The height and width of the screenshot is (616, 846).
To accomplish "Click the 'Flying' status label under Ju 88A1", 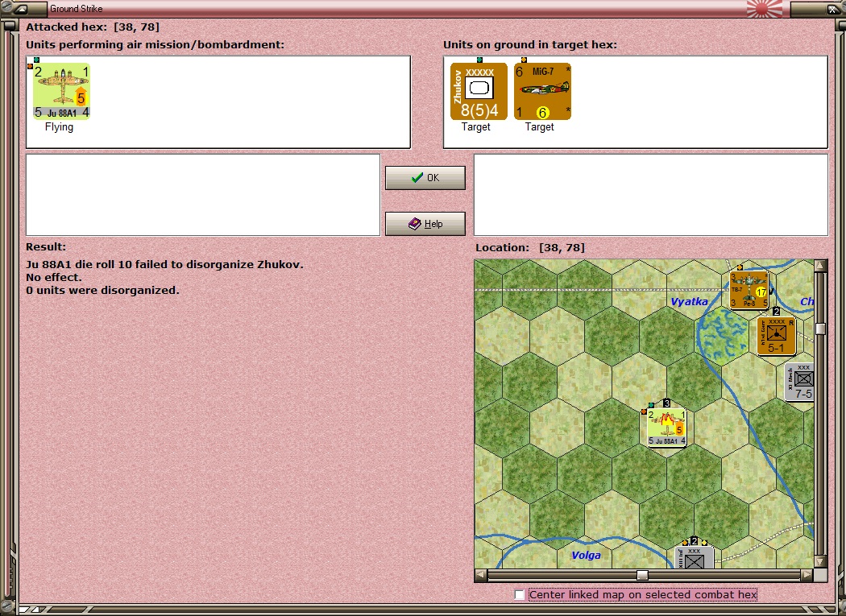I will tap(59, 126).
